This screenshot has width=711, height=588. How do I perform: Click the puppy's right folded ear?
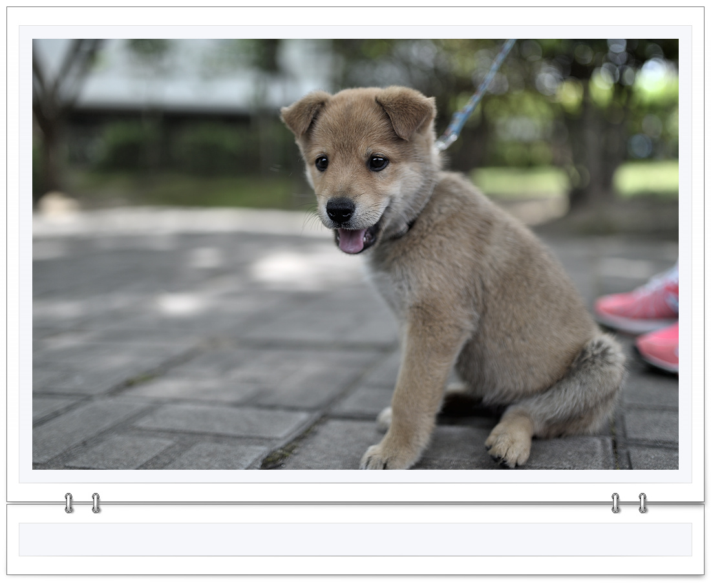pos(407,110)
